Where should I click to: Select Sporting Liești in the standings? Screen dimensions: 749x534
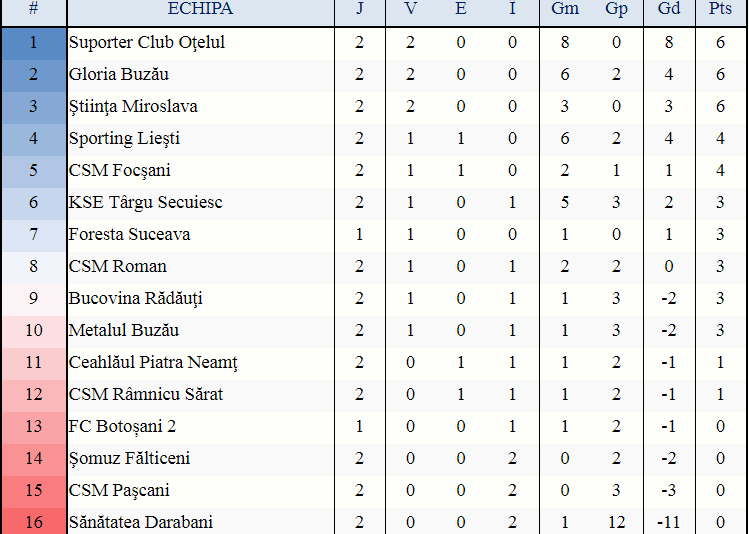pyautogui.click(x=124, y=138)
